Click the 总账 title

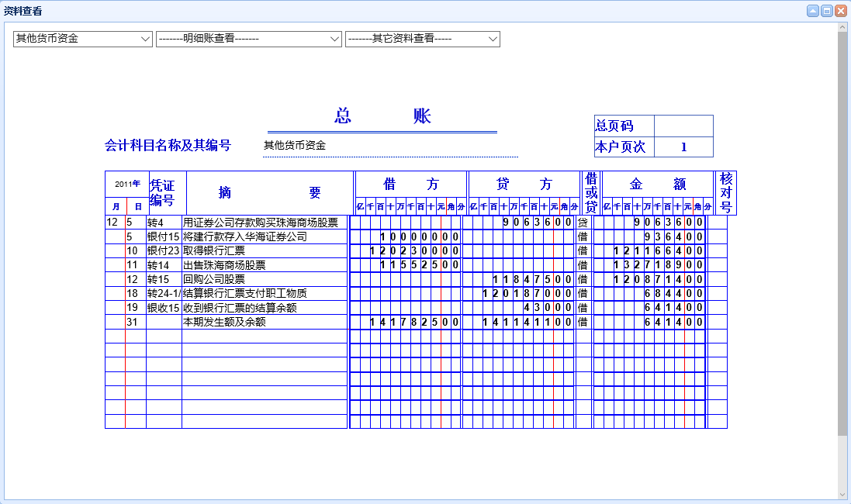pos(382,116)
